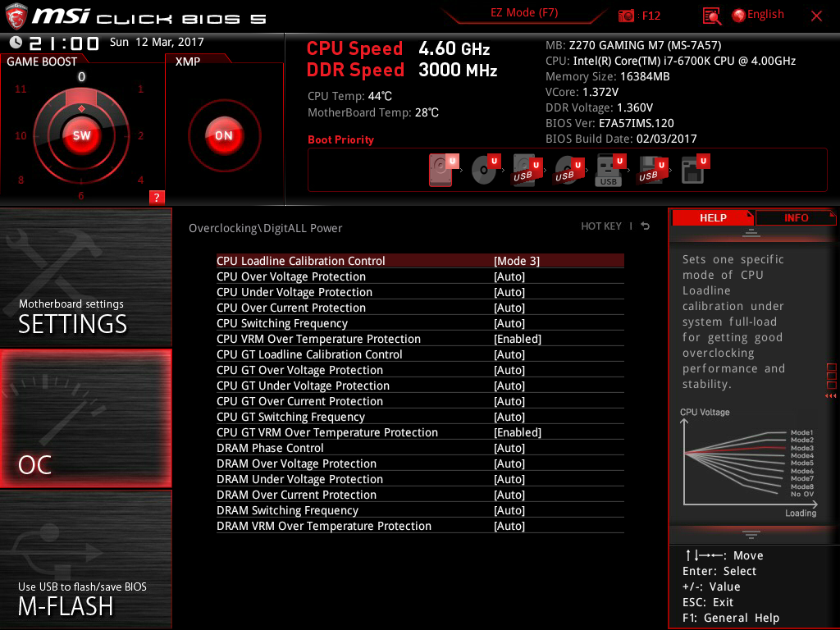The image size is (840, 630).
Task: Change CPU VRM Over Temperature Protection Enabled value
Action: click(420, 339)
